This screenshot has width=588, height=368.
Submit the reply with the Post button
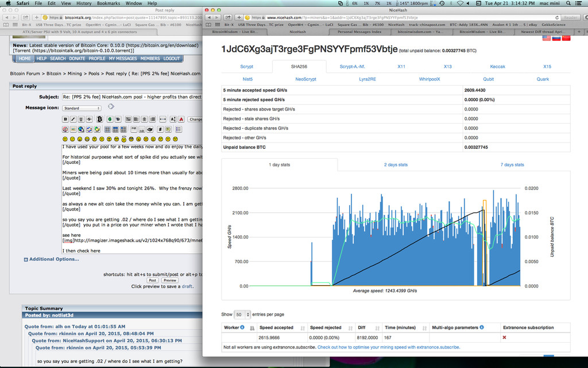point(152,280)
